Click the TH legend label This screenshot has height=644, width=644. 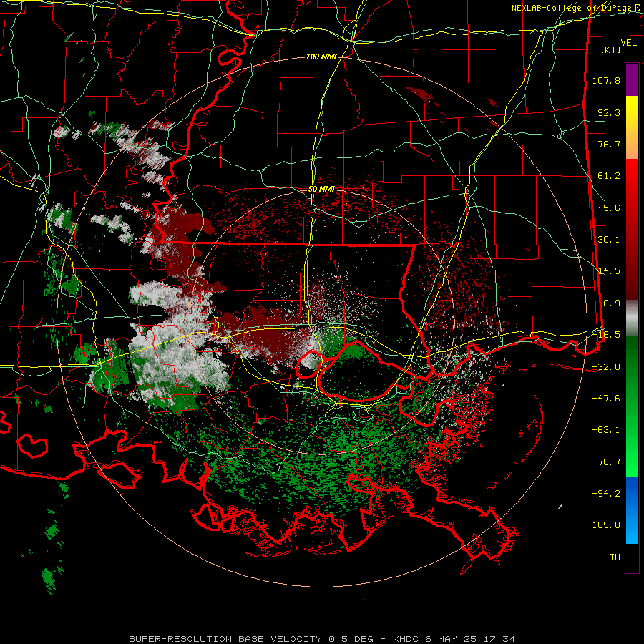point(615,557)
